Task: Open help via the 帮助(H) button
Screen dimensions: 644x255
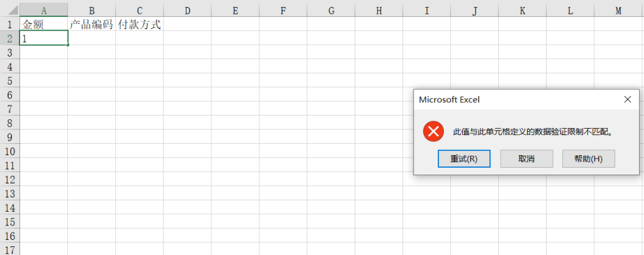Action: [588, 159]
